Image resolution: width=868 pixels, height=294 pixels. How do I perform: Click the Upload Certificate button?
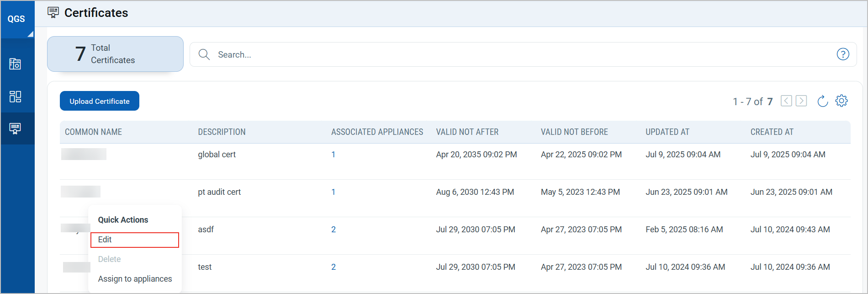click(100, 101)
